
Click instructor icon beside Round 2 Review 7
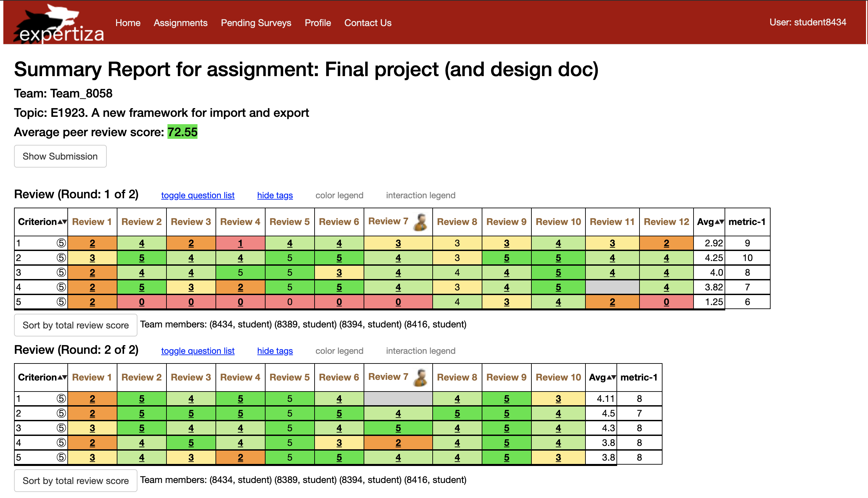tap(421, 378)
